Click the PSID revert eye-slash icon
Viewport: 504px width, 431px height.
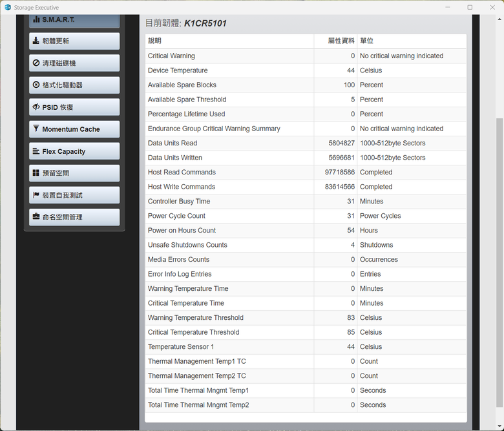36,107
